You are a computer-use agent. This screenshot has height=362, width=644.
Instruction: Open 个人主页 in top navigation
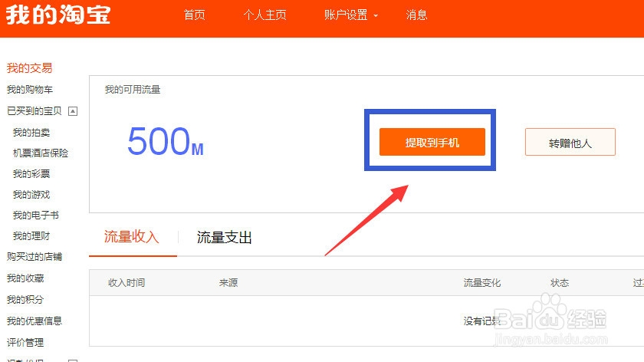(265, 15)
